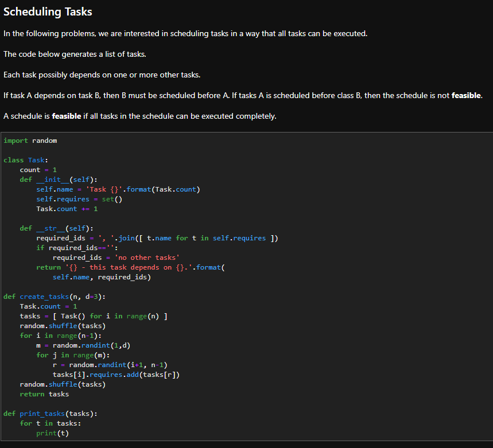Click the 'Task.count += 1' line
Screen dimensions: 493x448
click(x=67, y=209)
